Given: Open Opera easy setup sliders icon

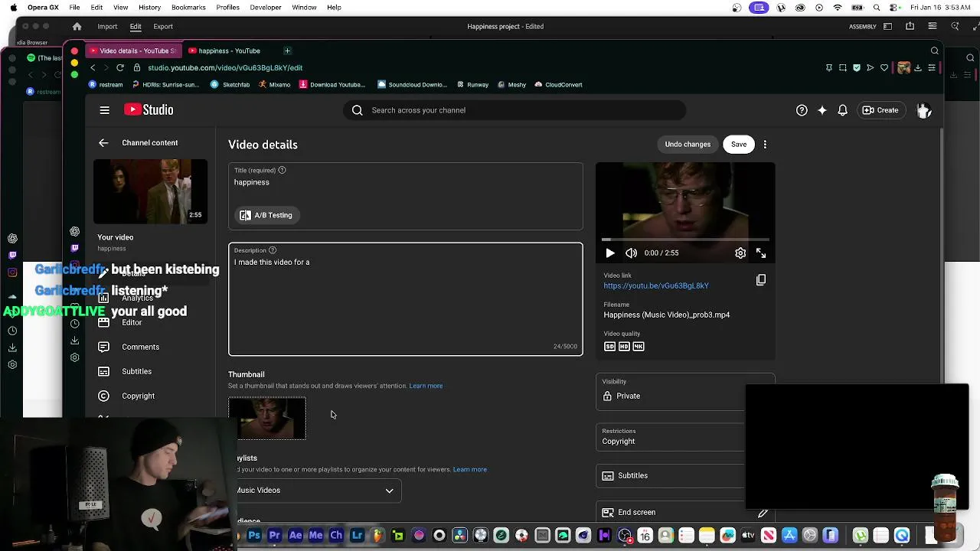Looking at the screenshot, I should [932, 67].
